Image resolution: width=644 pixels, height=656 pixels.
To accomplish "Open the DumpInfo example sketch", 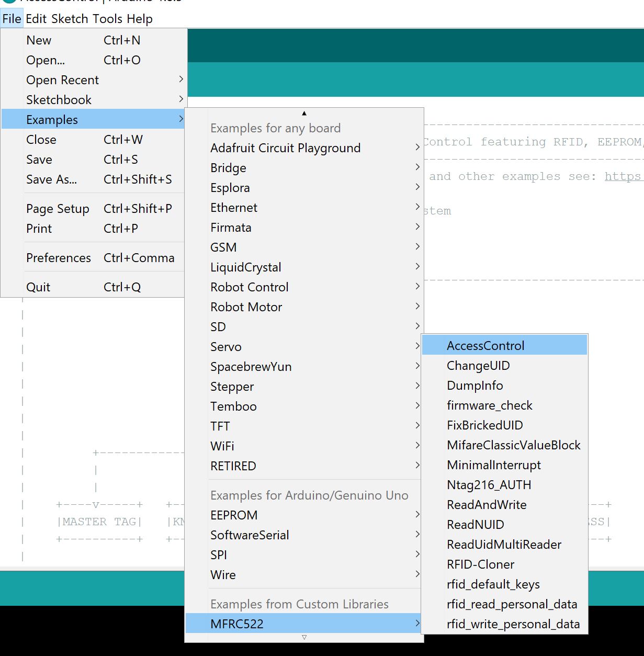I will click(x=505, y=386).
